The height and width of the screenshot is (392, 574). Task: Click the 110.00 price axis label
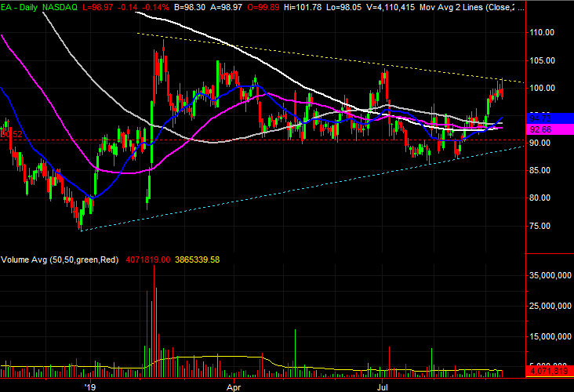coord(542,32)
